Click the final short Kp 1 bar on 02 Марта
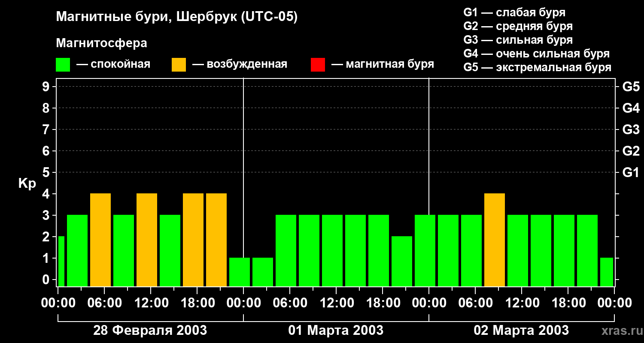The image size is (644, 343). [607, 272]
